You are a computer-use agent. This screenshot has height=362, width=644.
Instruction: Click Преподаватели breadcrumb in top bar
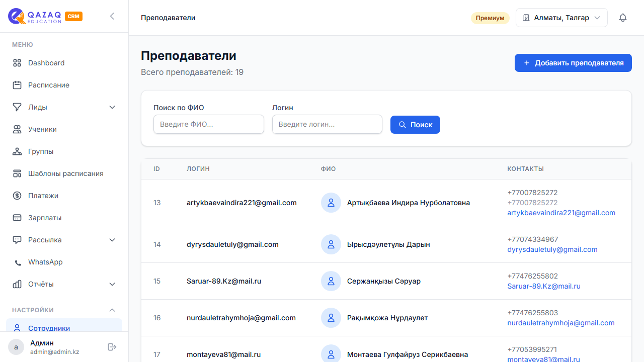point(168,18)
